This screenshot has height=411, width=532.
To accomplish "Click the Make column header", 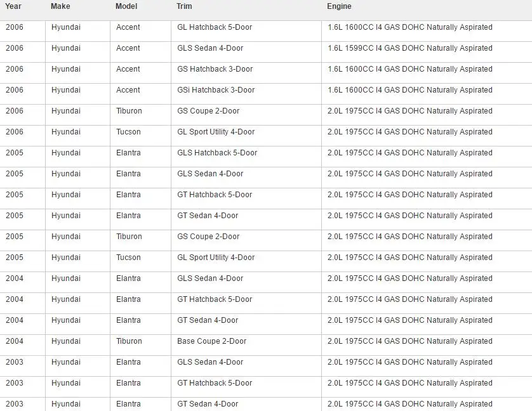I will tap(60, 6).
